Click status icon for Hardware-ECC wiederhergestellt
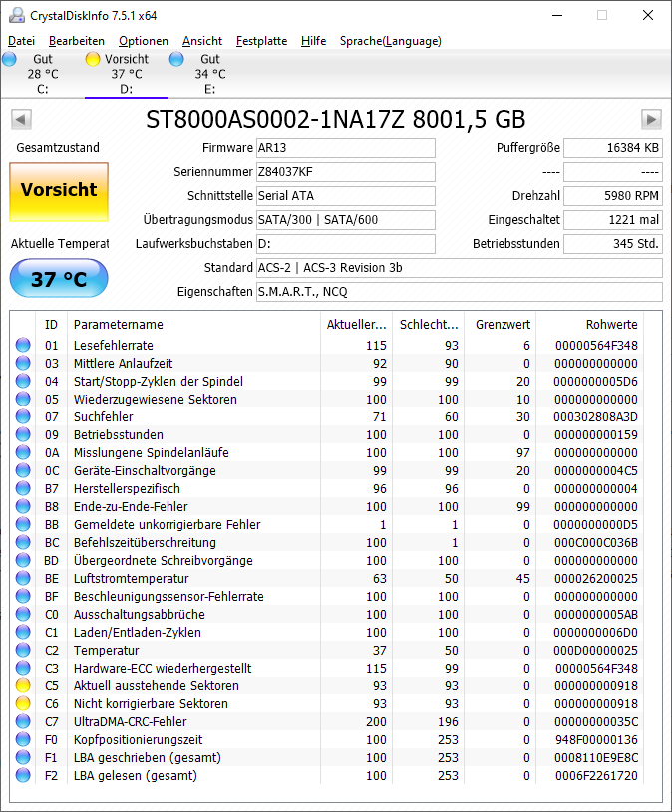 click(x=23, y=669)
